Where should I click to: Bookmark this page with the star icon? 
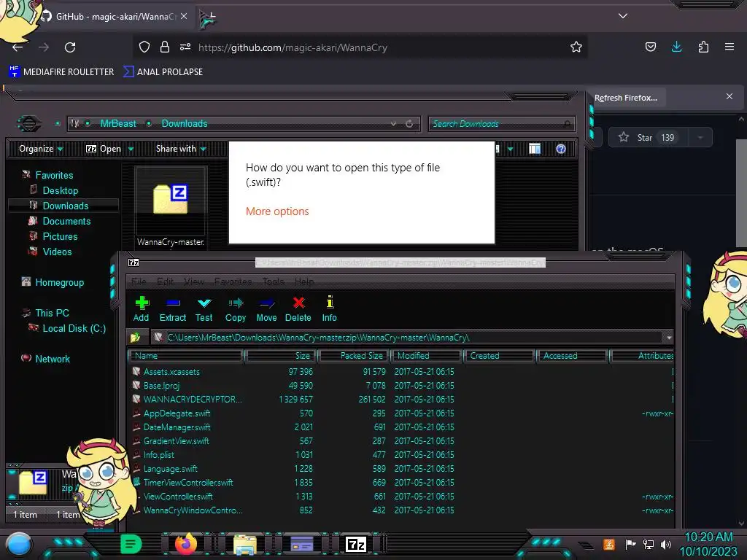(x=576, y=47)
